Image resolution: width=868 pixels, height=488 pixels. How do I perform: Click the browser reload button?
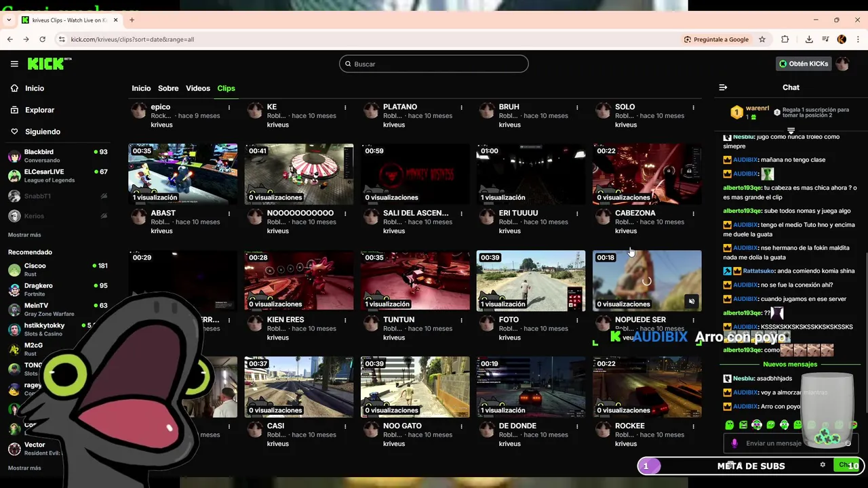42,39
